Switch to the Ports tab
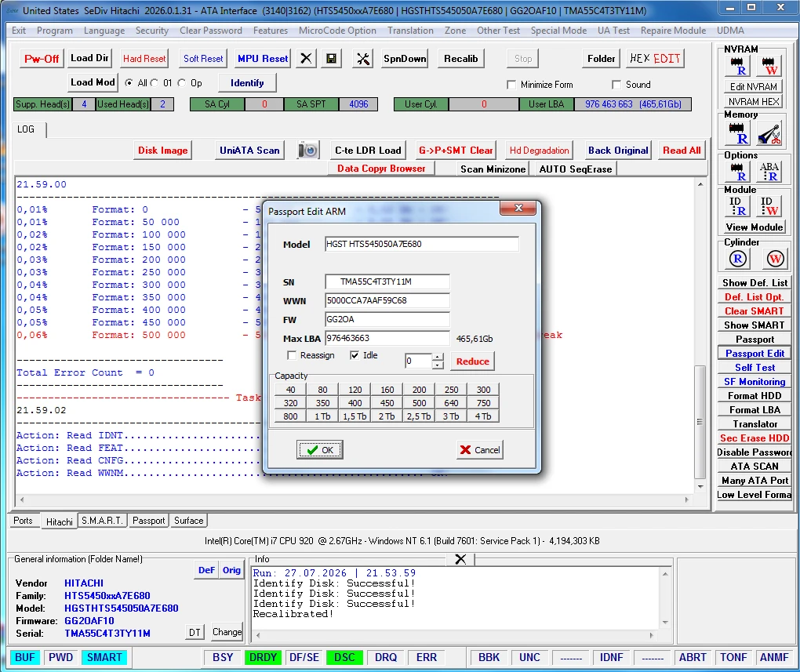The height and width of the screenshot is (672, 800). click(x=23, y=521)
